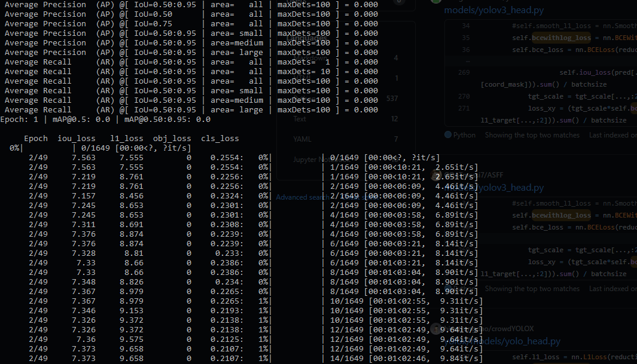Viewport: 637px width, 364px height.
Task: Click code line number 269
Action: 464,73
